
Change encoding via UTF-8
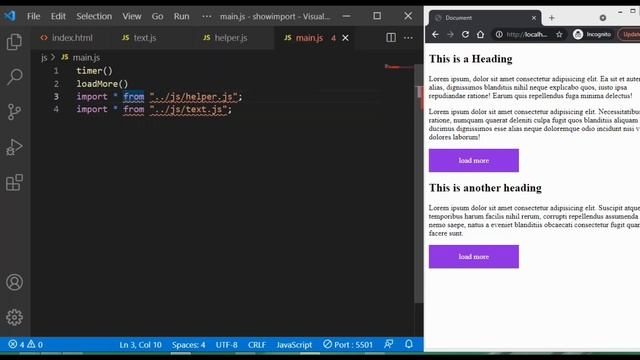[227, 344]
